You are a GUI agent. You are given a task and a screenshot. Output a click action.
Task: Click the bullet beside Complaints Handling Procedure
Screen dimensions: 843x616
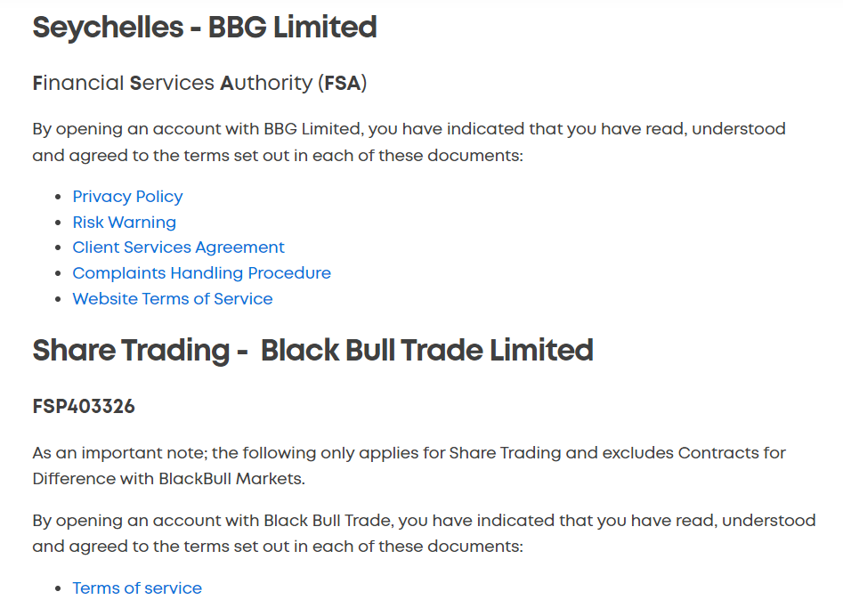[x=58, y=273]
